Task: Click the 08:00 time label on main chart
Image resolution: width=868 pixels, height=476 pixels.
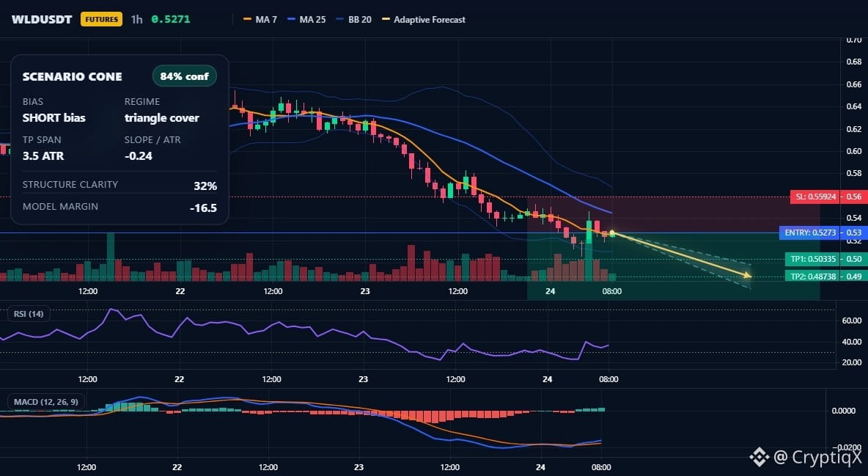Action: (611, 291)
